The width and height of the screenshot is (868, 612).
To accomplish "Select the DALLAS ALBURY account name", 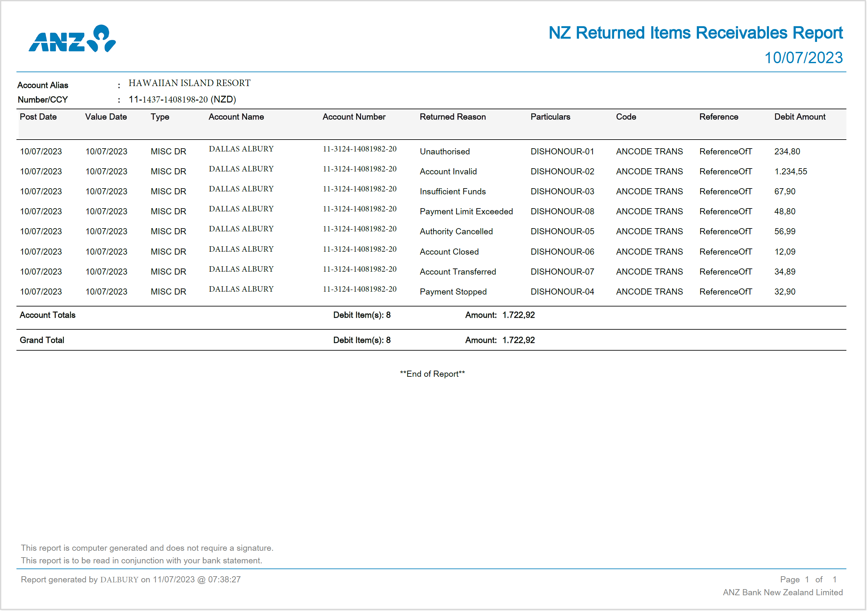I will 241,149.
